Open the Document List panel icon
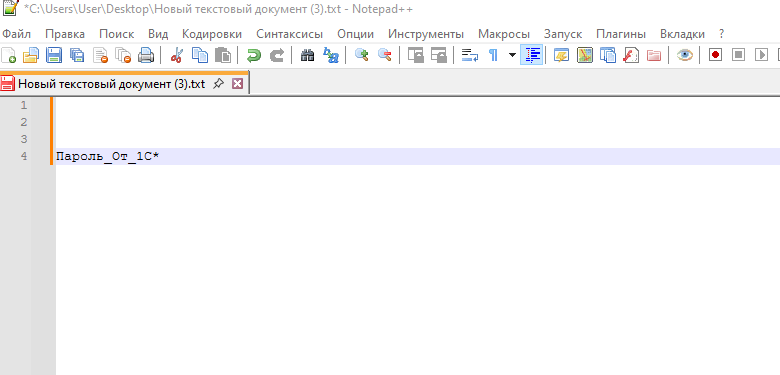 [608, 55]
